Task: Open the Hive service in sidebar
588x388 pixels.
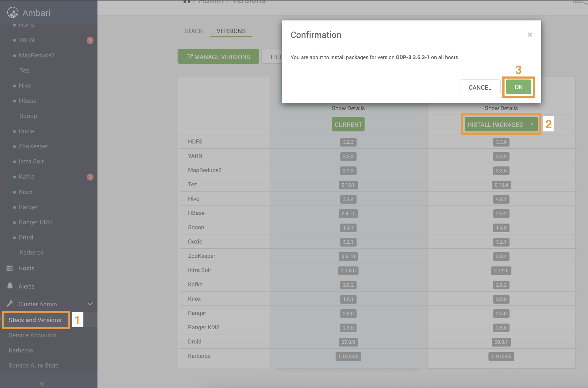Action: pyautogui.click(x=25, y=86)
